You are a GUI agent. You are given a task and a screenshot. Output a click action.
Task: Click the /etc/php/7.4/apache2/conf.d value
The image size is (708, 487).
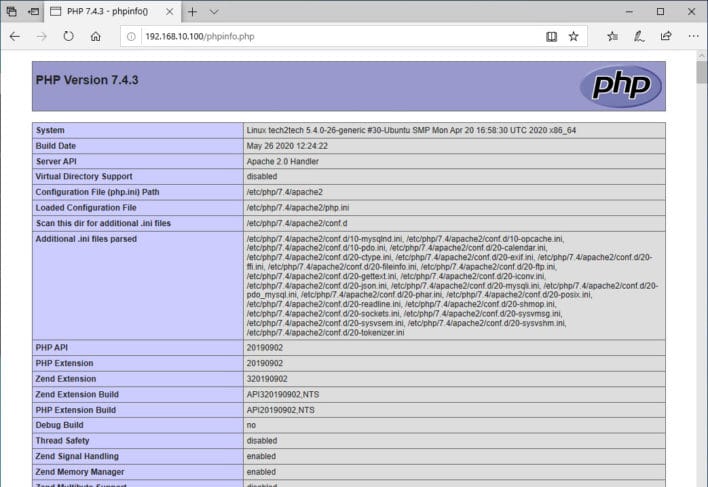tap(297, 223)
